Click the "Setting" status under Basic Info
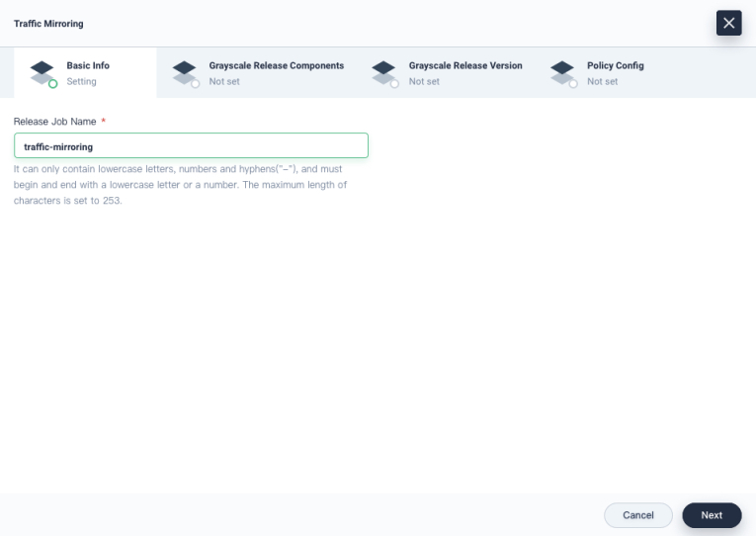The width and height of the screenshot is (756, 536). [x=81, y=82]
